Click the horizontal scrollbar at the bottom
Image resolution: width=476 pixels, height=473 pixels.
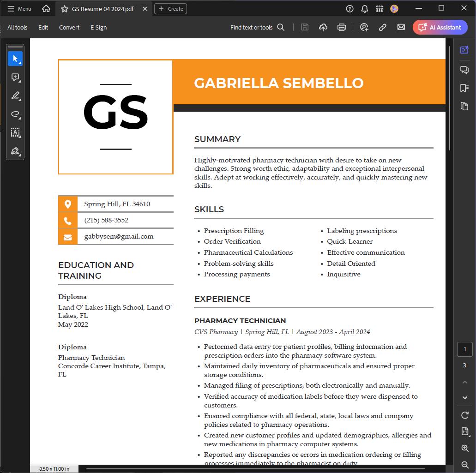(x=256, y=469)
